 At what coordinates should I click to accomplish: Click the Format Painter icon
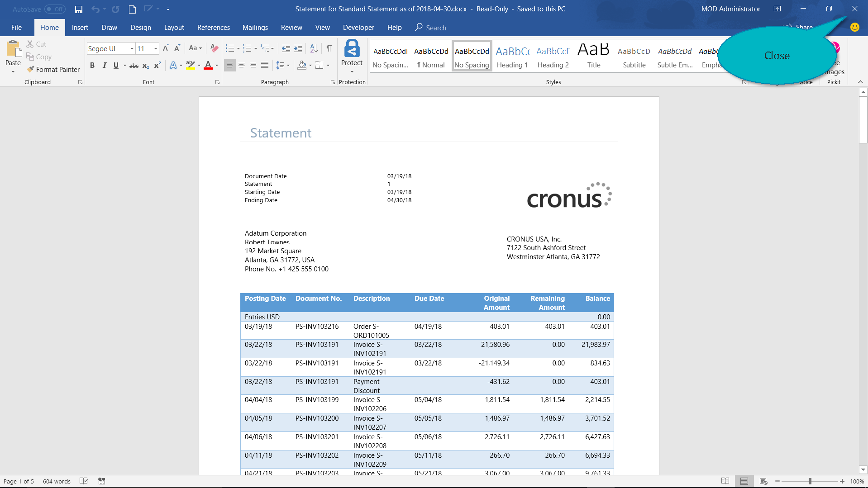[30, 69]
